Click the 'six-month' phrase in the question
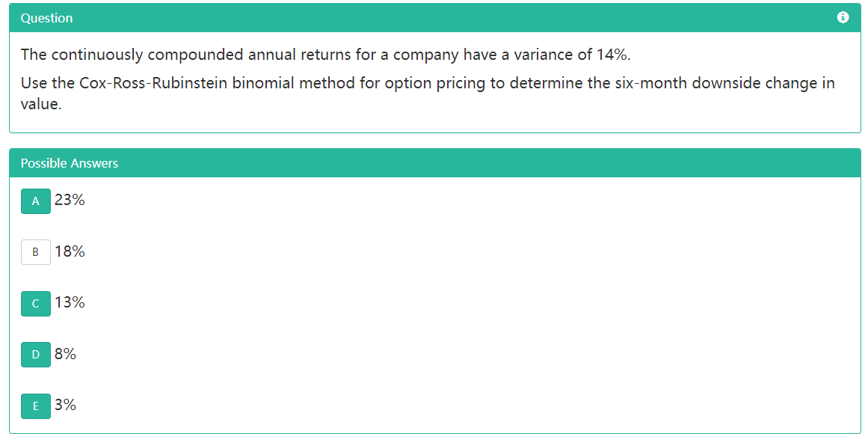 click(x=651, y=83)
